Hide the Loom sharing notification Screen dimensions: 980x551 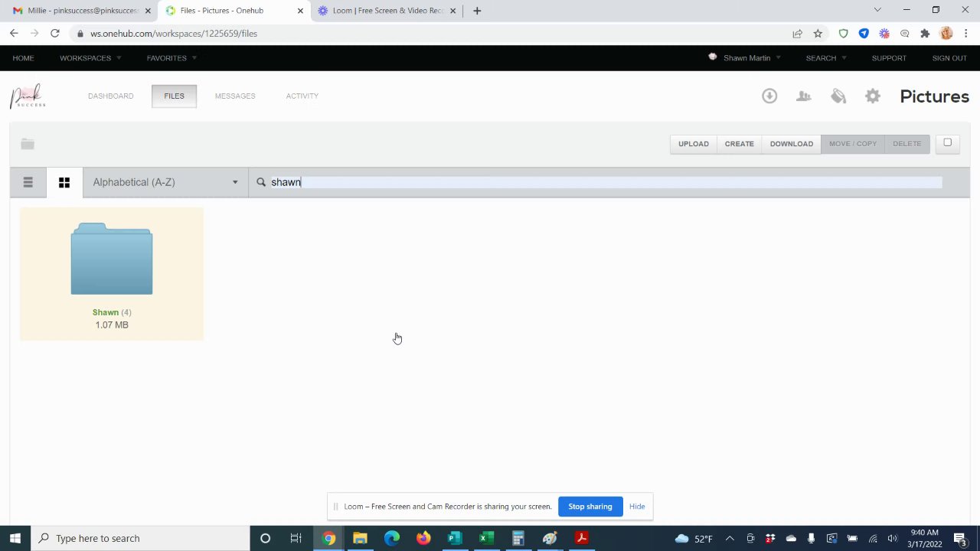click(x=637, y=507)
